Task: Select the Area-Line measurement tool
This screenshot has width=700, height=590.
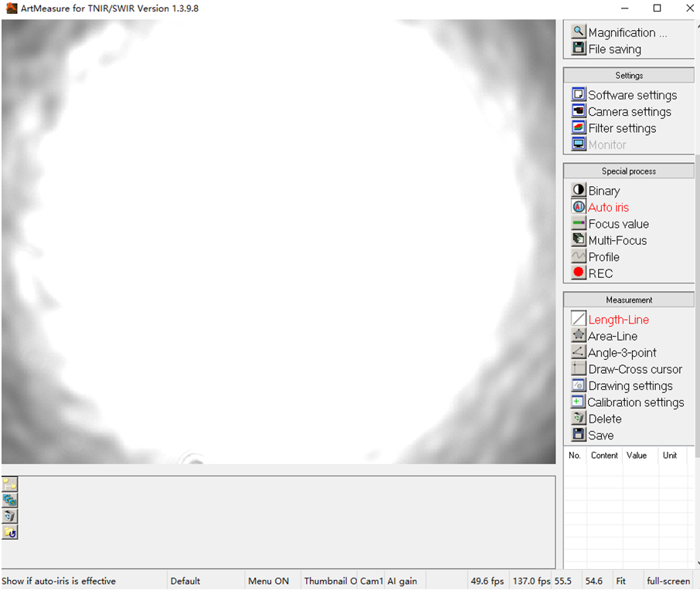Action: point(612,336)
